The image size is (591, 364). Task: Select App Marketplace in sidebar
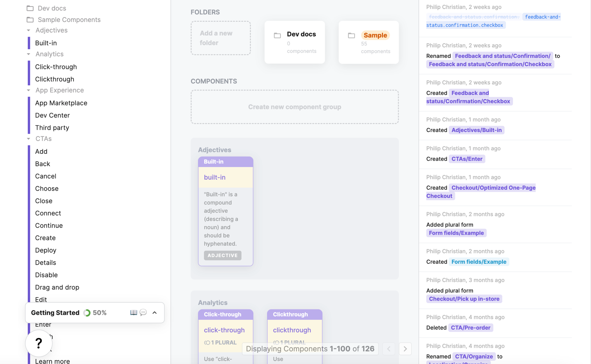point(61,103)
